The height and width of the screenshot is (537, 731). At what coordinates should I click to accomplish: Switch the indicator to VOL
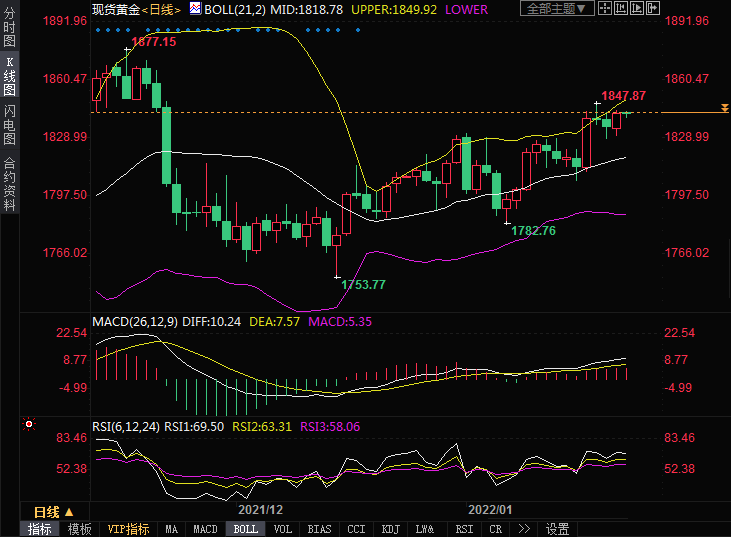[x=283, y=529]
